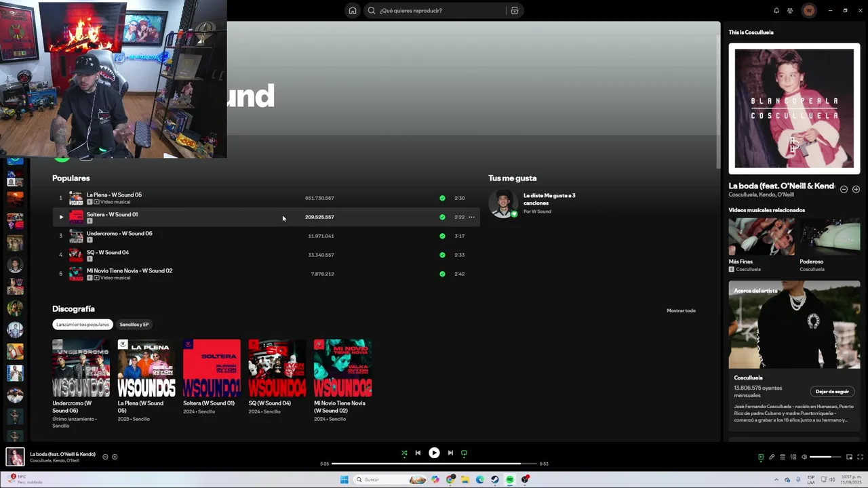Click now-playing cover art in bottom bar
This screenshot has width=868, height=488.
(15, 457)
